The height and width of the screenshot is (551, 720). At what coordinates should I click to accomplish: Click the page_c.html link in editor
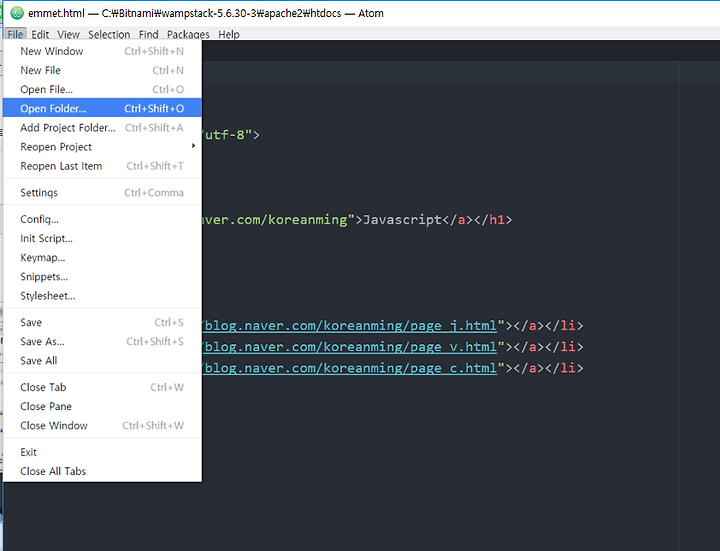pos(350,368)
